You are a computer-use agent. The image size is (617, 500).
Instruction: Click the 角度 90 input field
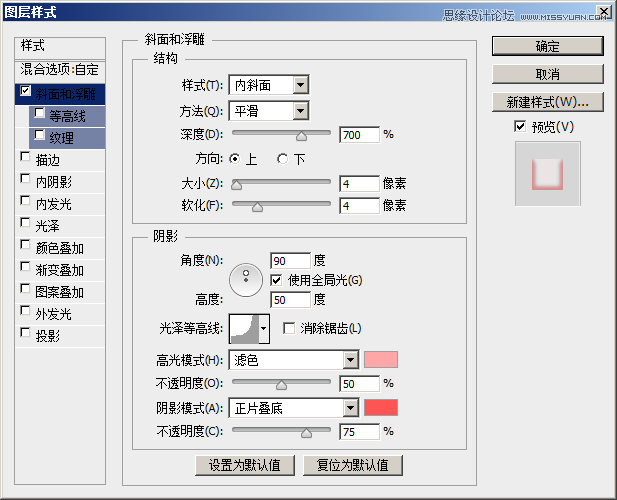click(x=290, y=261)
